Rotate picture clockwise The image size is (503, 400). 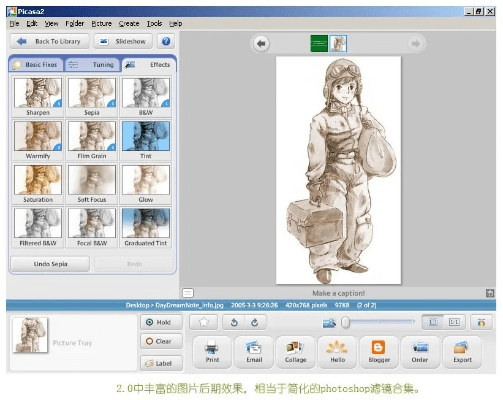(255, 322)
